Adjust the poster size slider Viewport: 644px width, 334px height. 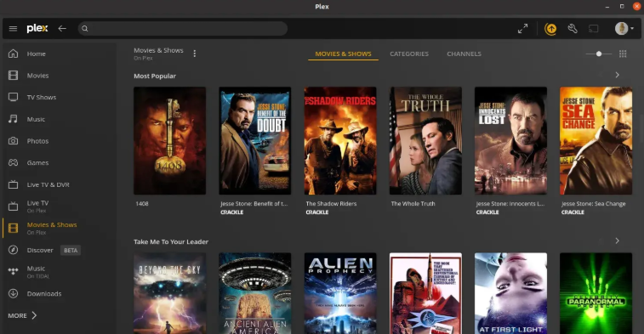point(599,54)
